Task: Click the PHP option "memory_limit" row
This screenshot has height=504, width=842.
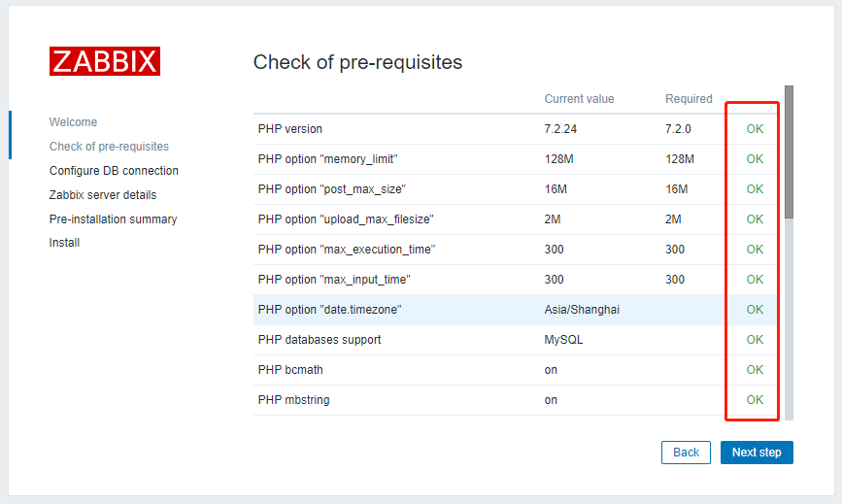Action: pyautogui.click(x=328, y=159)
